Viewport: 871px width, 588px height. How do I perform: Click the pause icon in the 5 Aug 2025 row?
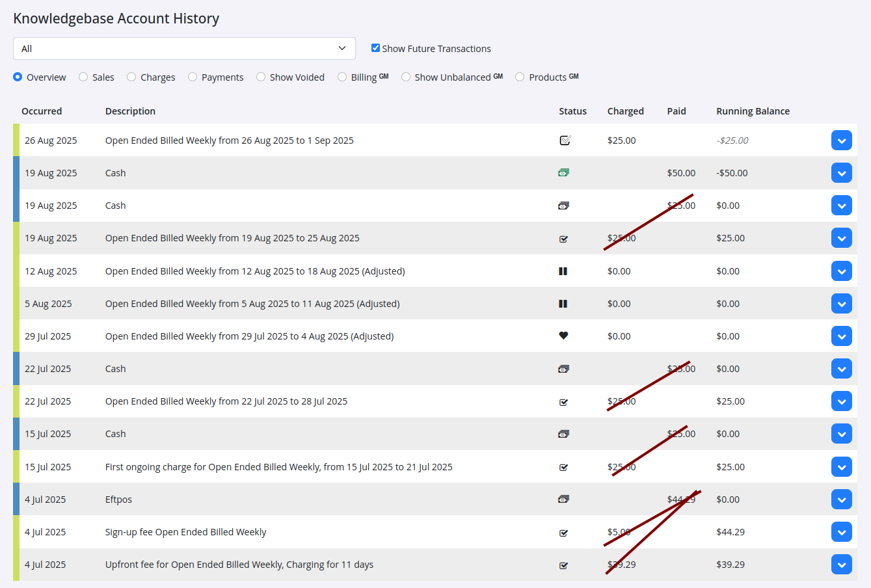coord(563,304)
